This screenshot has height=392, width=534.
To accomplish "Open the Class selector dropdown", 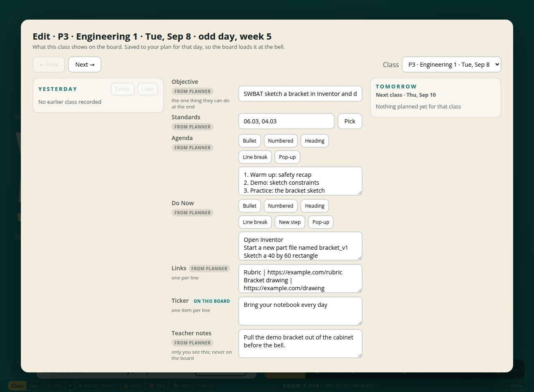I will pos(451,65).
